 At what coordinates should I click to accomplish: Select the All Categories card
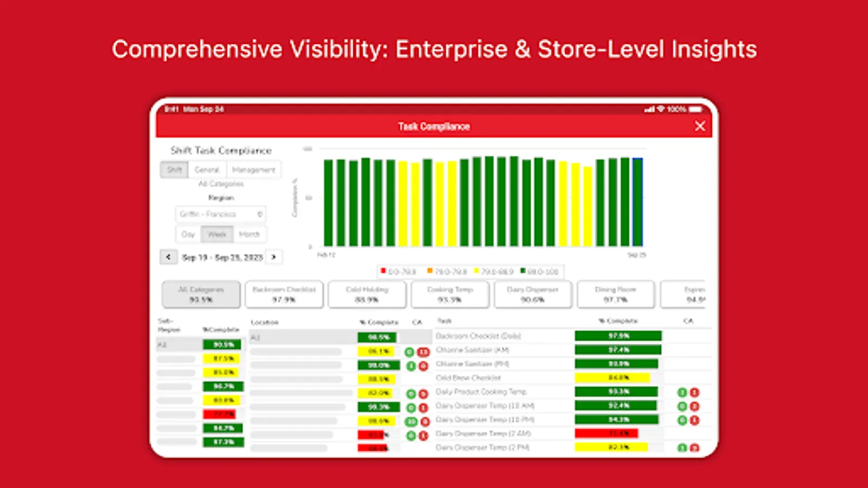[201, 294]
